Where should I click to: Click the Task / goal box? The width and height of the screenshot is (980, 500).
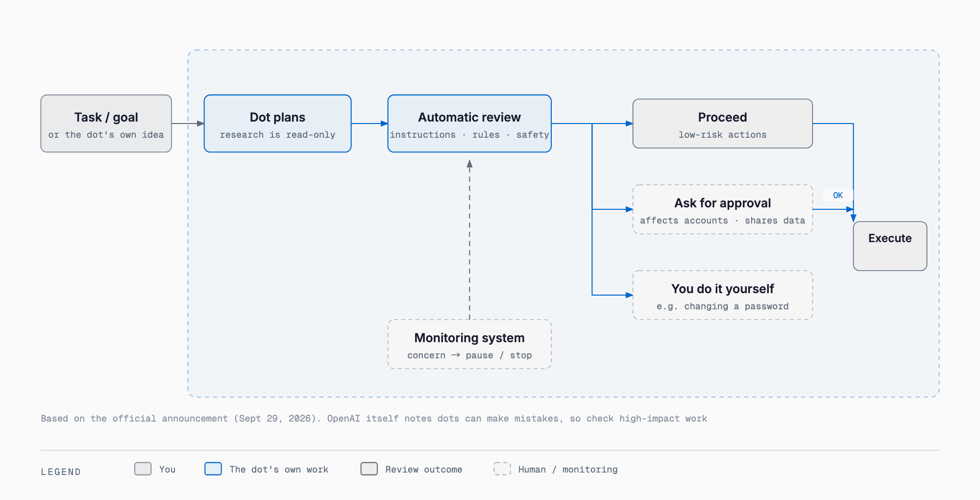tap(106, 124)
